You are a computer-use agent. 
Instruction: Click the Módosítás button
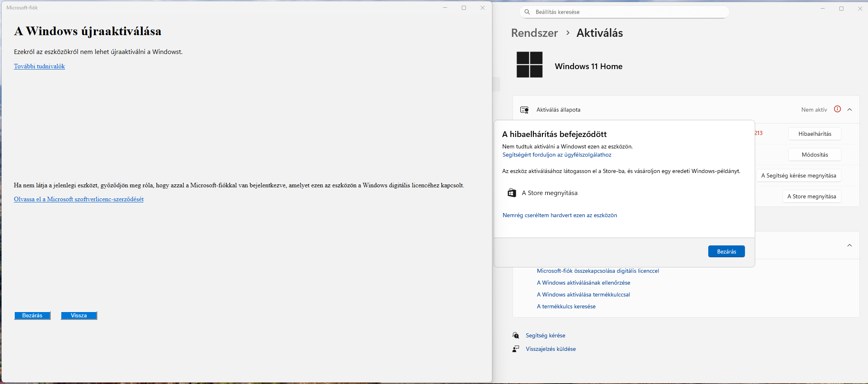coord(815,155)
